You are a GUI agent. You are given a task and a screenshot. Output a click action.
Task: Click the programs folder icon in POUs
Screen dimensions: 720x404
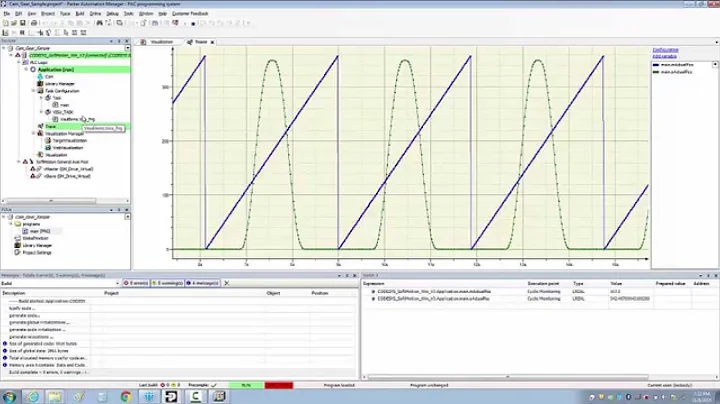[17, 224]
